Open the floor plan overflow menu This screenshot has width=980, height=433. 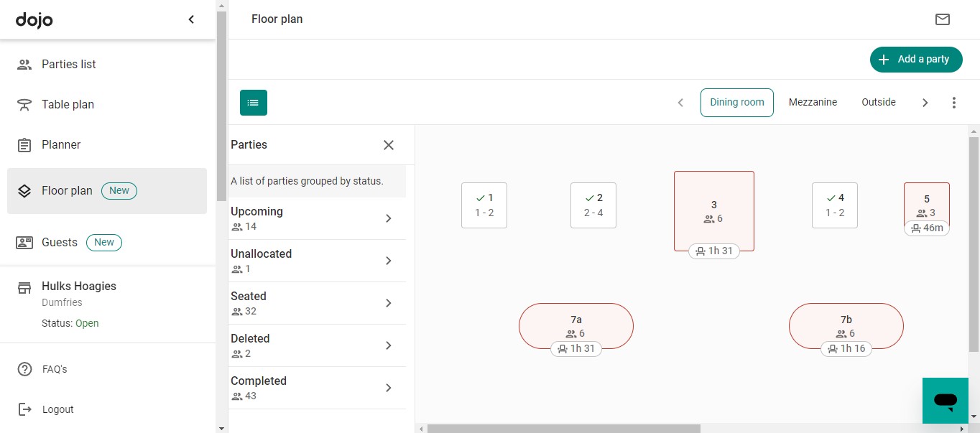(x=954, y=103)
